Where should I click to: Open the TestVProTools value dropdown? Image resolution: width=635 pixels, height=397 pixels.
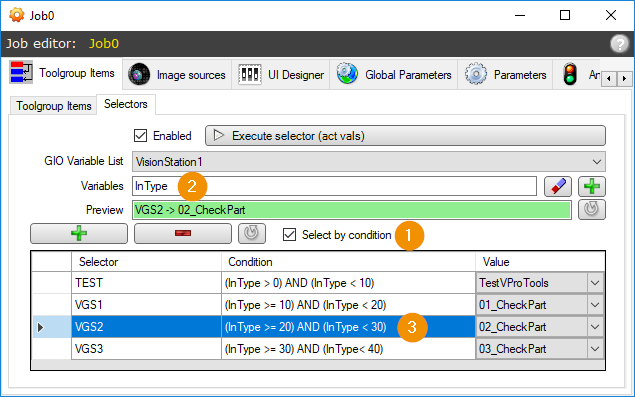coord(595,283)
